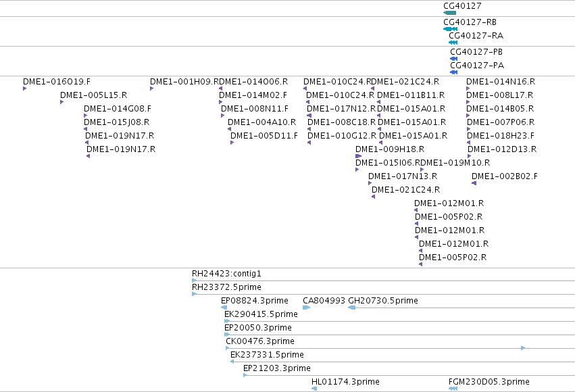The width and height of the screenshot is (575, 392).
Task: Open the CK00476.3prime EST label
Action: [260, 341]
